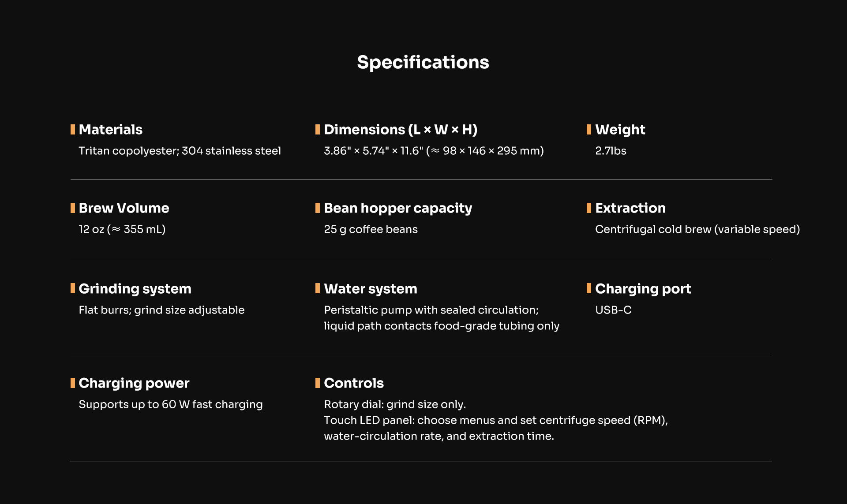Click the orange bar before Extraction heading
The image size is (847, 504).
tap(589, 208)
